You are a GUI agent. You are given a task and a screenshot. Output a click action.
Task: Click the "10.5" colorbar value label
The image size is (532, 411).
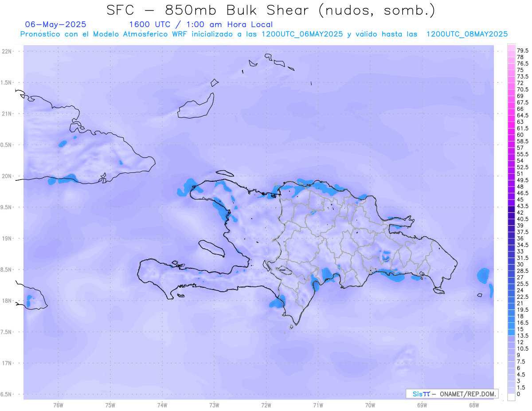pyautogui.click(x=523, y=348)
